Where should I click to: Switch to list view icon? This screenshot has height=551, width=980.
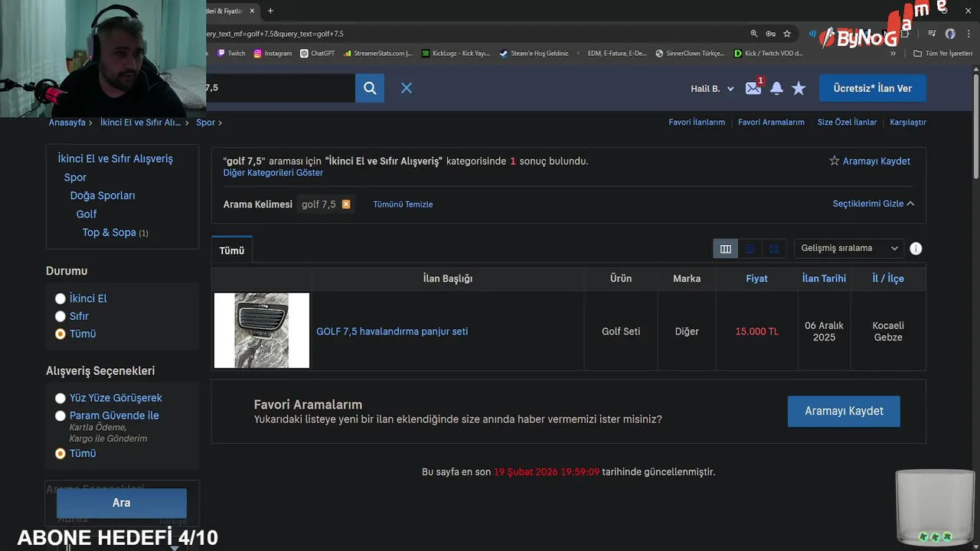[750, 249]
